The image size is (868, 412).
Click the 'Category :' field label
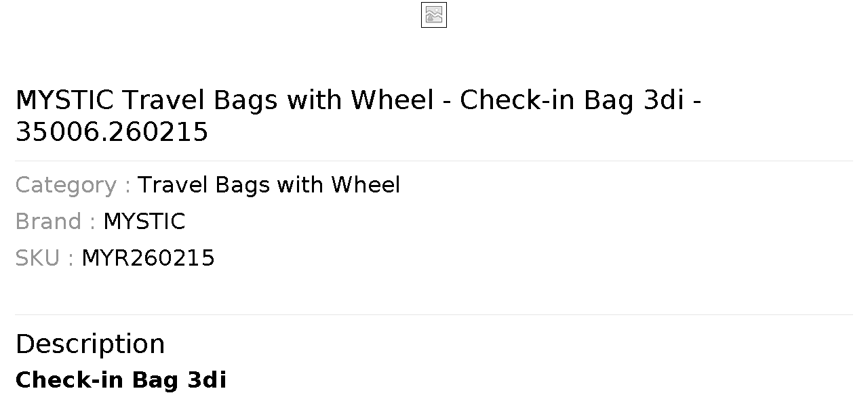click(x=73, y=185)
